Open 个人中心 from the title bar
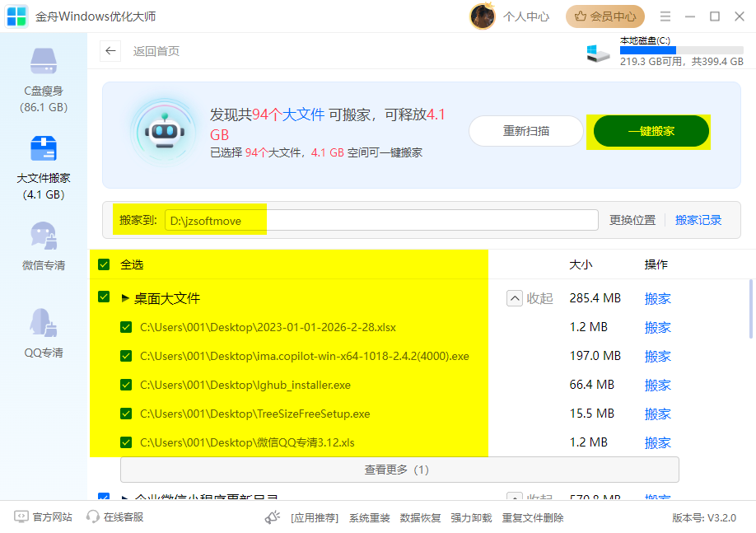This screenshot has width=756, height=533. (x=526, y=16)
